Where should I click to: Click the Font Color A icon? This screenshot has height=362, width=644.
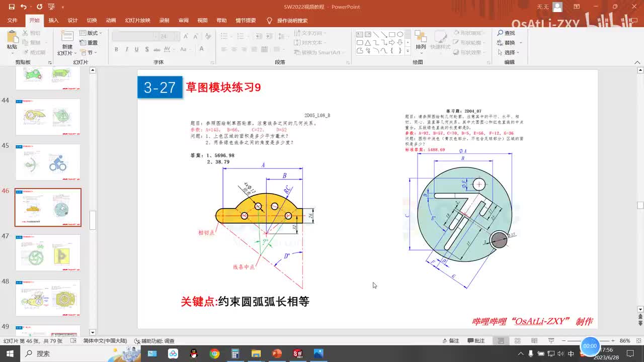(202, 49)
